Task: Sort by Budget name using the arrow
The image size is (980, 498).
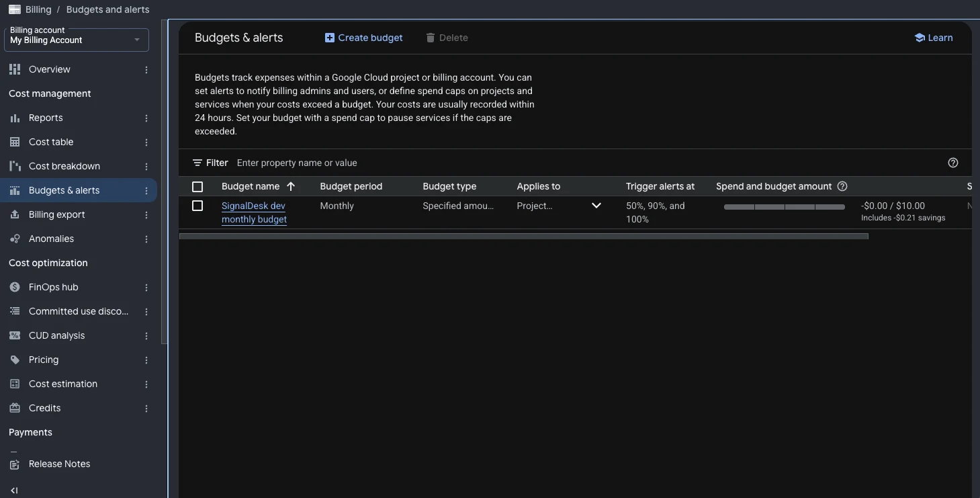Action: [291, 186]
